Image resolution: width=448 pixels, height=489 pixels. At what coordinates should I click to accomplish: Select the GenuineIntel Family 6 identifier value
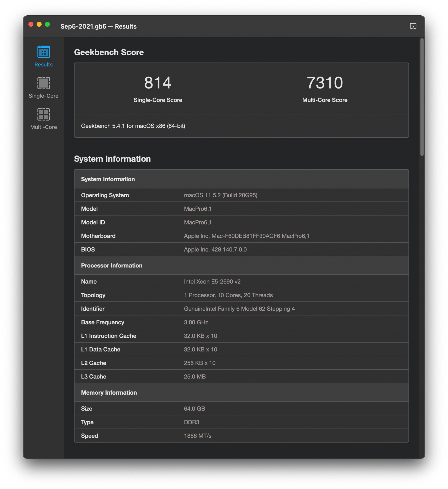coord(240,309)
